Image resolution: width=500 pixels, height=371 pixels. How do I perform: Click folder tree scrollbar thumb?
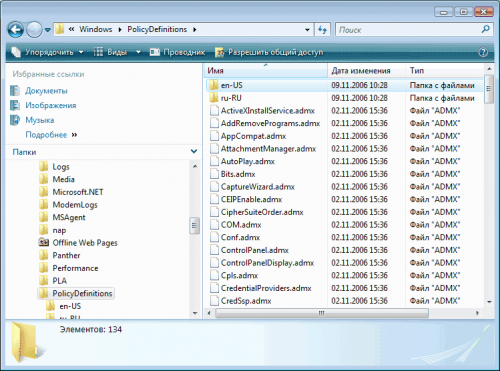(x=194, y=226)
